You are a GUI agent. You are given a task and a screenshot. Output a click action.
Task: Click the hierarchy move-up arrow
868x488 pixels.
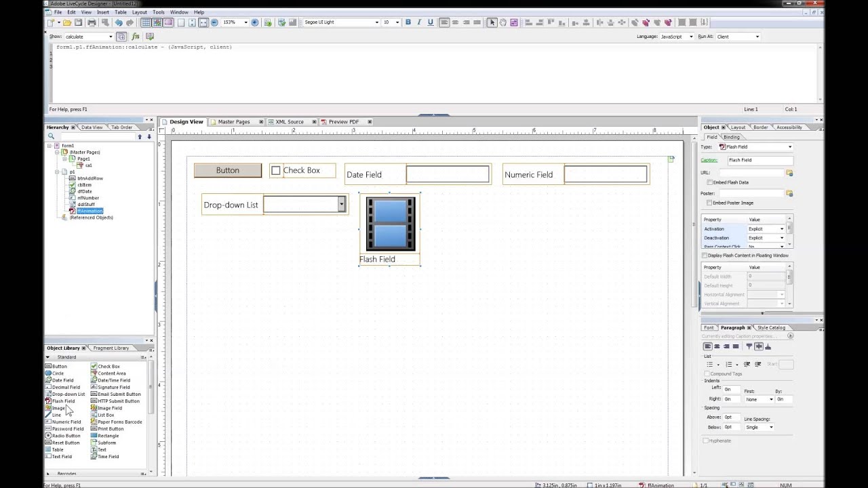pyautogui.click(x=140, y=136)
